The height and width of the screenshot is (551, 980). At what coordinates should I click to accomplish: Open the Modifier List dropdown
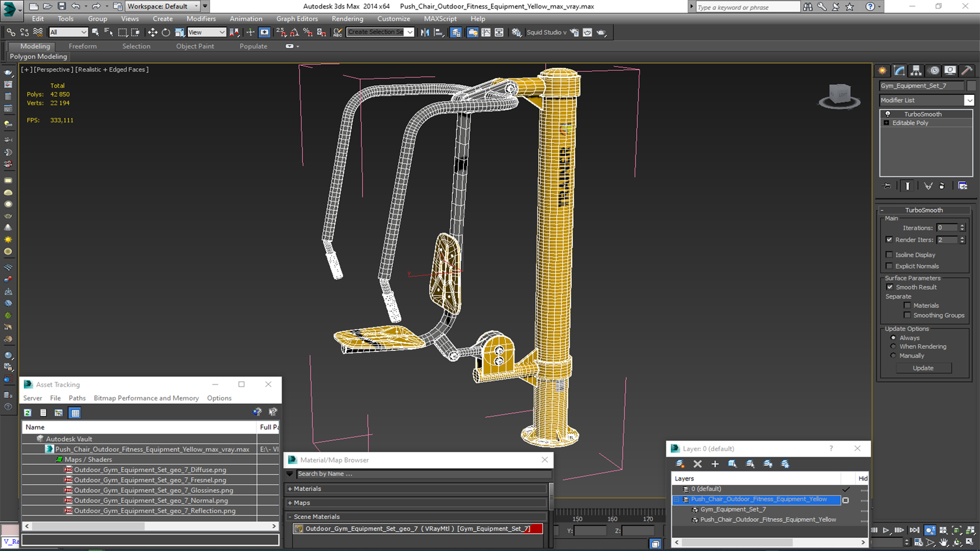click(x=969, y=101)
